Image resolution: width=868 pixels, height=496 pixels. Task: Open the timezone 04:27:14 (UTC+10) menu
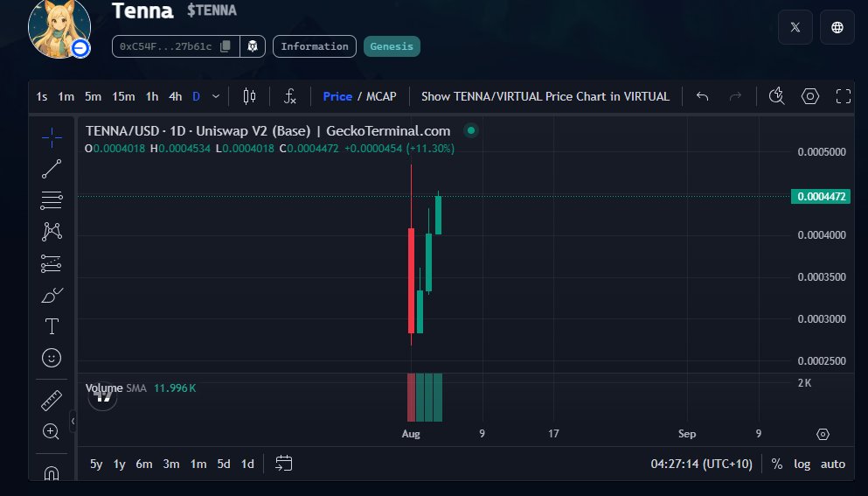(x=701, y=464)
